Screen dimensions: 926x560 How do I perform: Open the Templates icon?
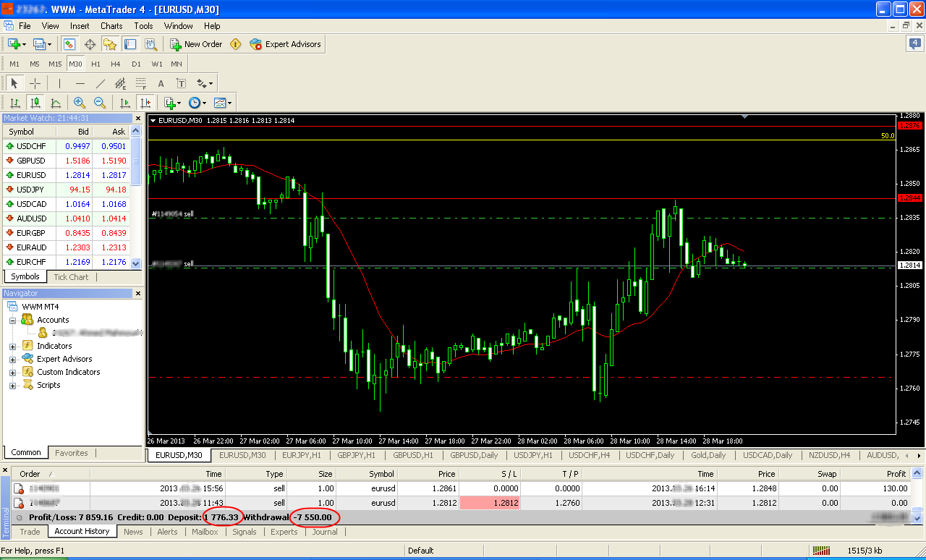tap(219, 103)
